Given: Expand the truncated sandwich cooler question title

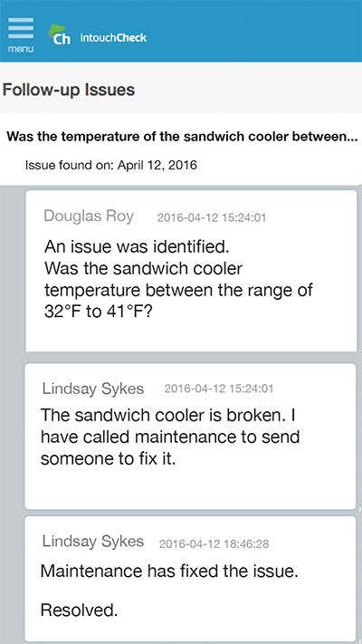Looking at the screenshot, I should point(183,136).
